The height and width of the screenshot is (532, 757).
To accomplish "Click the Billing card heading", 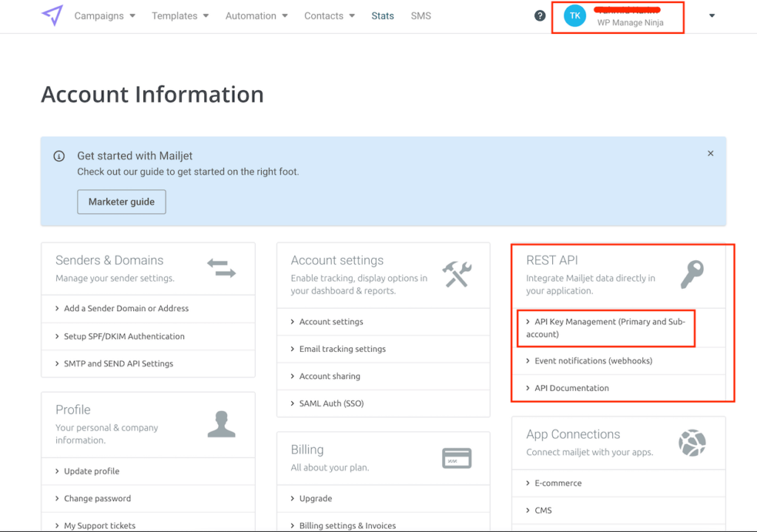I will pos(307,450).
